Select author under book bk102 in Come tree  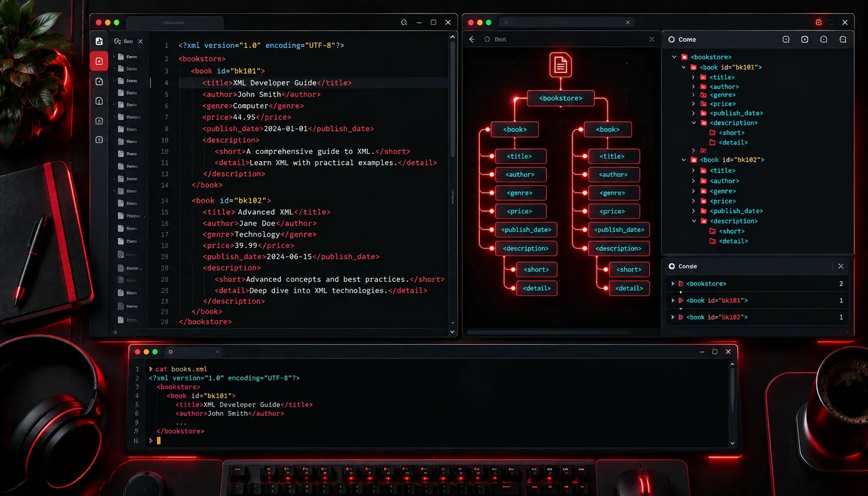(x=724, y=181)
